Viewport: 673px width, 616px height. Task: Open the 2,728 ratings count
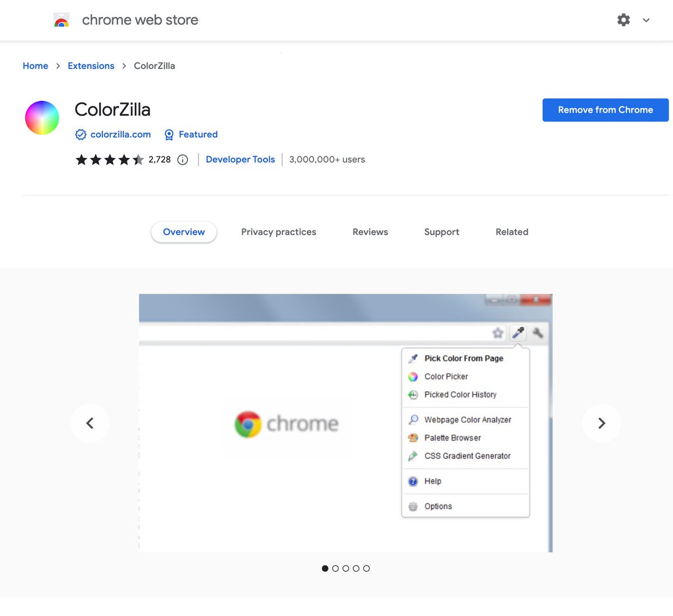[x=159, y=160]
